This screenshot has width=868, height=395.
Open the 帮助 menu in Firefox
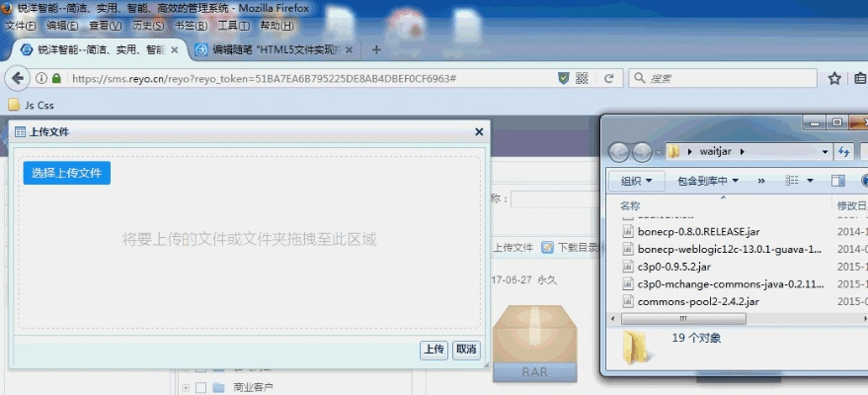tap(276, 26)
